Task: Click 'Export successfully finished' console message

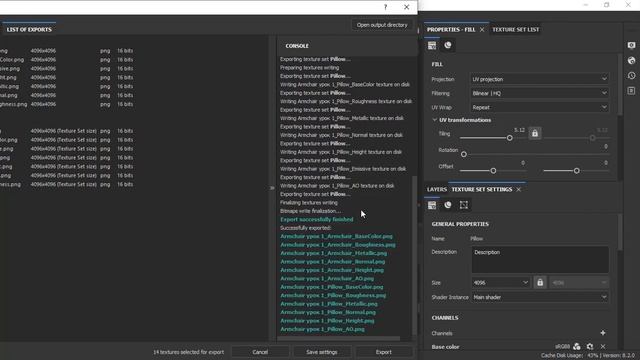Action: click(x=317, y=220)
